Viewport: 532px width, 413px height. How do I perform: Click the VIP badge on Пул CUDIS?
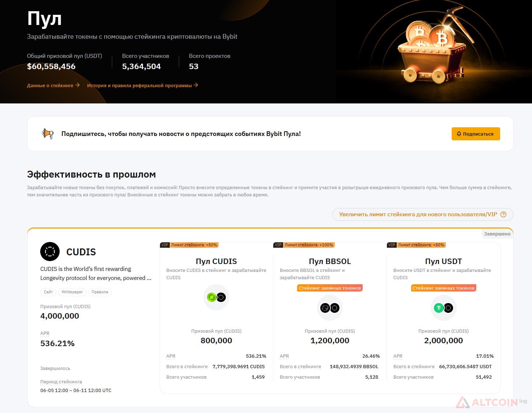tap(165, 245)
